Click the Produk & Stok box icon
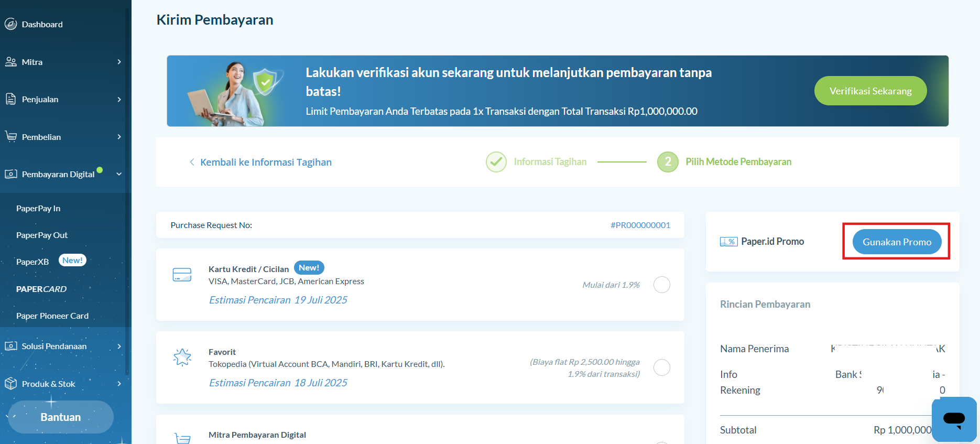The image size is (980, 444). [10, 384]
